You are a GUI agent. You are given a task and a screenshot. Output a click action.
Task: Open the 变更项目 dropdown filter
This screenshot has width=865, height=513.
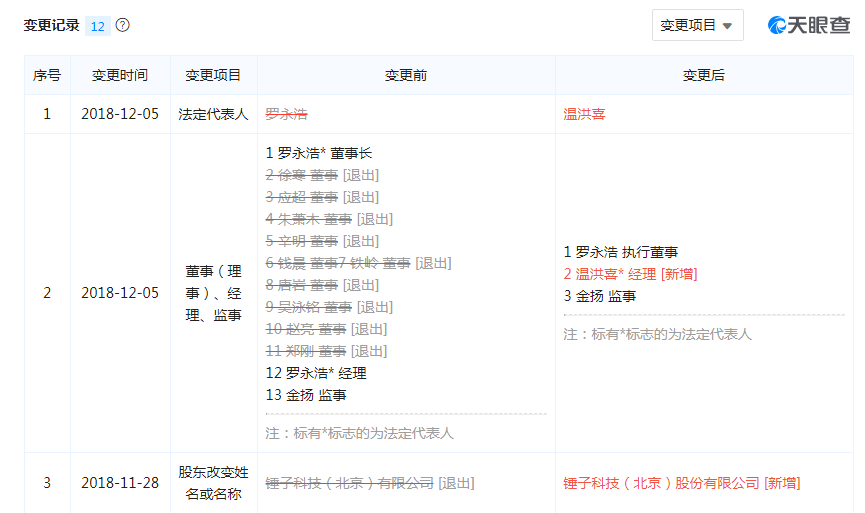click(697, 25)
